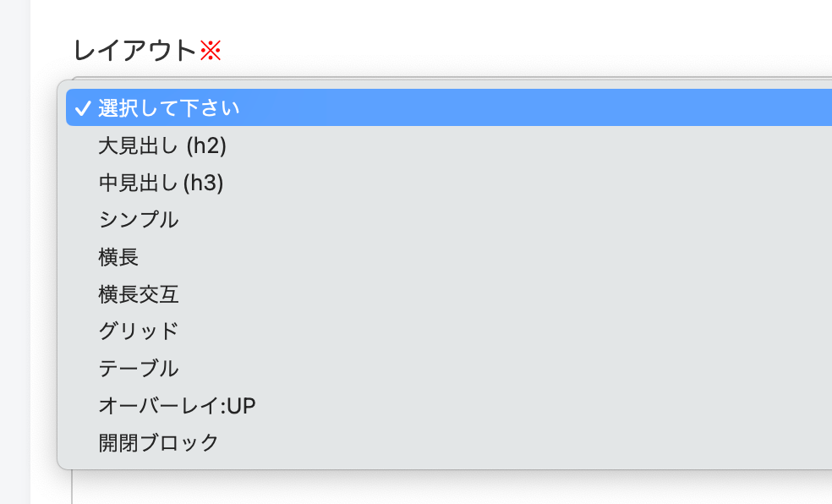Viewport: 832px width, 504px height.
Task: Choose the グリッド layout
Action: (139, 331)
